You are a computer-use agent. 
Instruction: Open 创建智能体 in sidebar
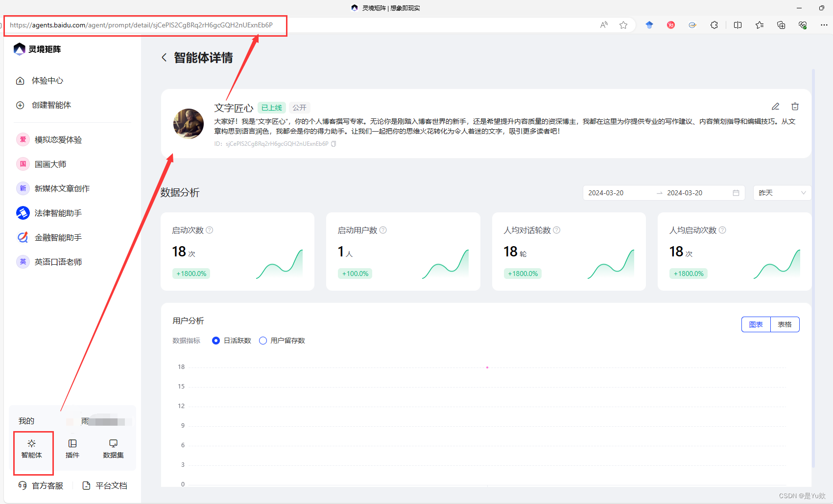(51, 105)
